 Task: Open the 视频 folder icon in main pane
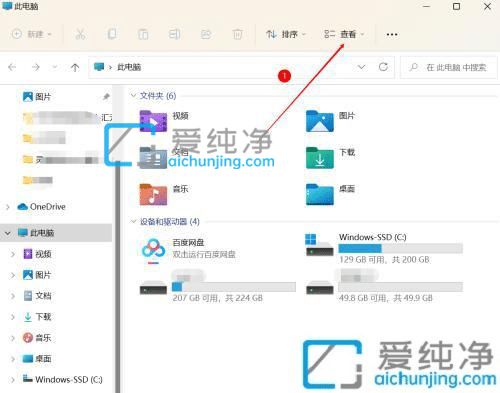(x=153, y=121)
